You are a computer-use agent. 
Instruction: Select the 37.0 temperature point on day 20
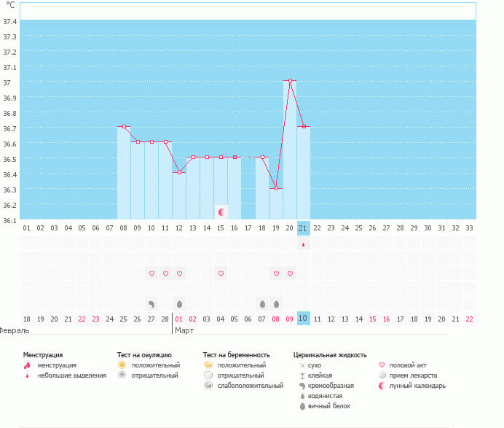pyautogui.click(x=290, y=81)
